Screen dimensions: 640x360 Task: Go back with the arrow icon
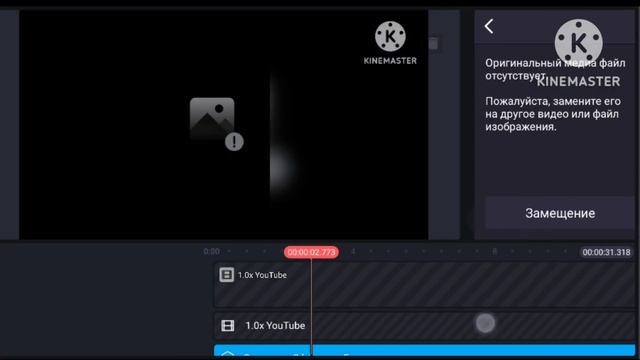tap(489, 27)
